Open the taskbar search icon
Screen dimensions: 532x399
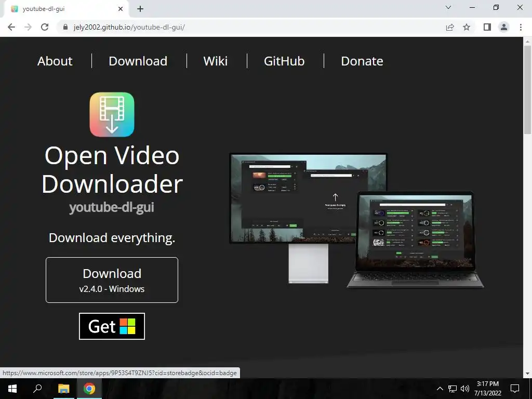pyautogui.click(x=37, y=389)
